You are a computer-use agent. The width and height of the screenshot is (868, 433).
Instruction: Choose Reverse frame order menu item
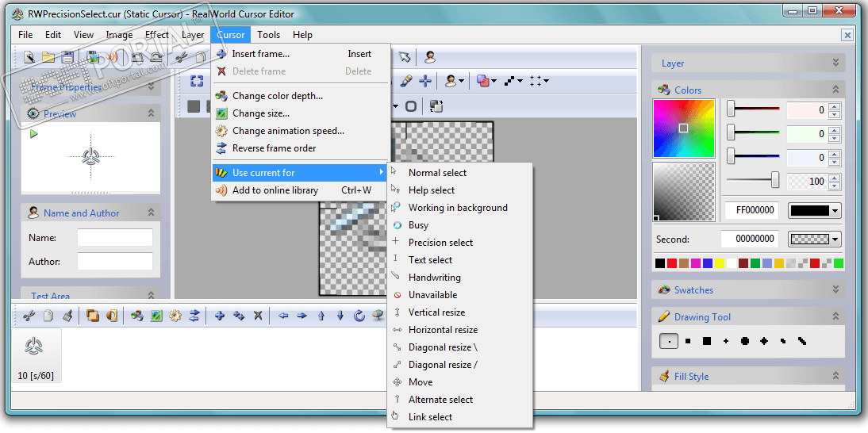pos(301,148)
